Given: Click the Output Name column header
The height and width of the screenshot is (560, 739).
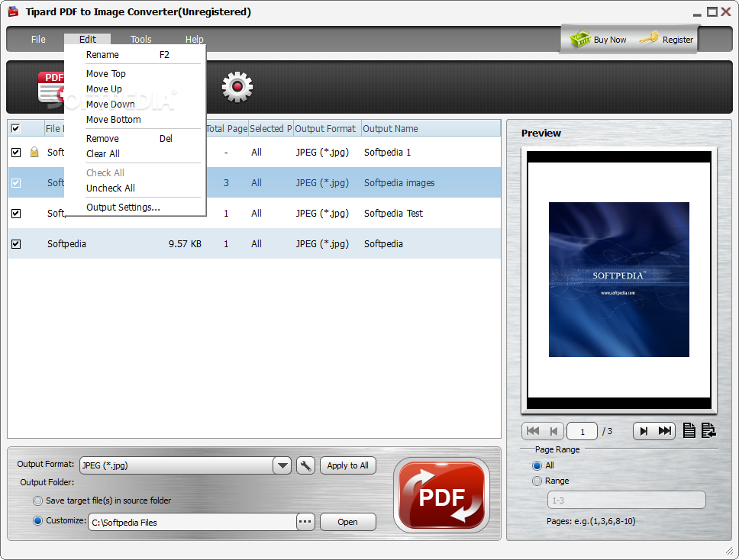Looking at the screenshot, I should (431, 129).
